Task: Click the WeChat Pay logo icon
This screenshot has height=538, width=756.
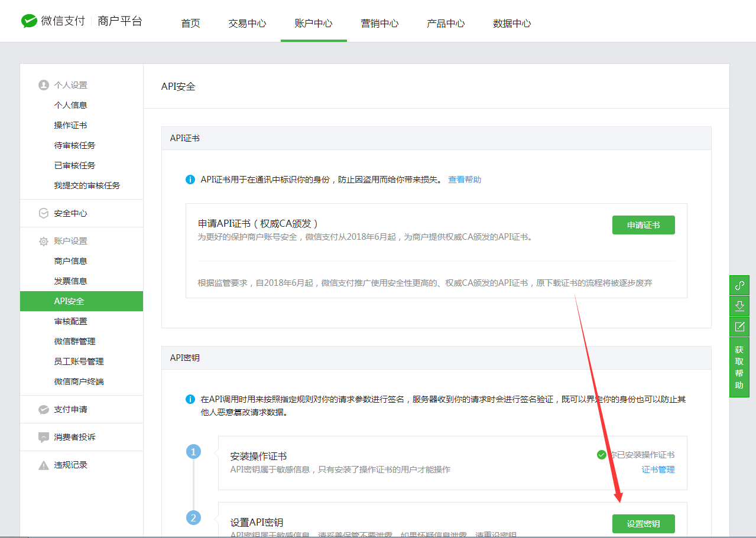Action: (29, 21)
